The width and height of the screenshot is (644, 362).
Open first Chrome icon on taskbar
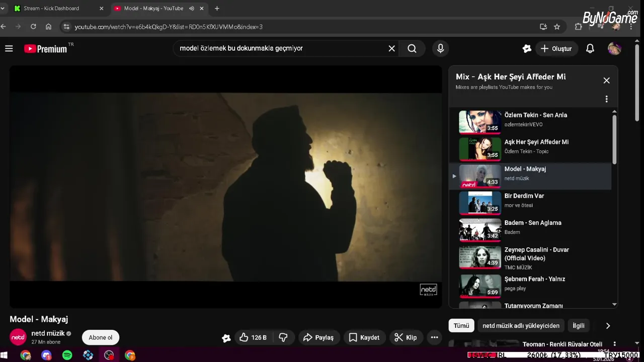coord(26,355)
